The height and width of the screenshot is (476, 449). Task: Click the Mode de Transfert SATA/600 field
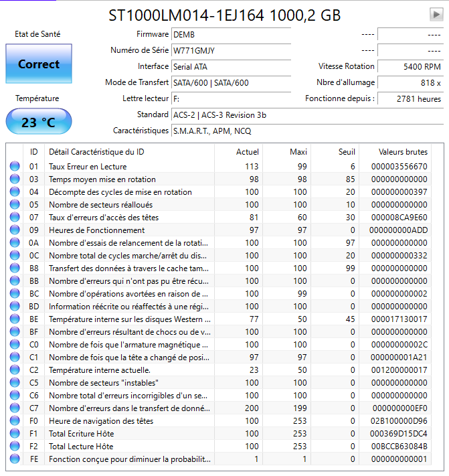coord(231,83)
